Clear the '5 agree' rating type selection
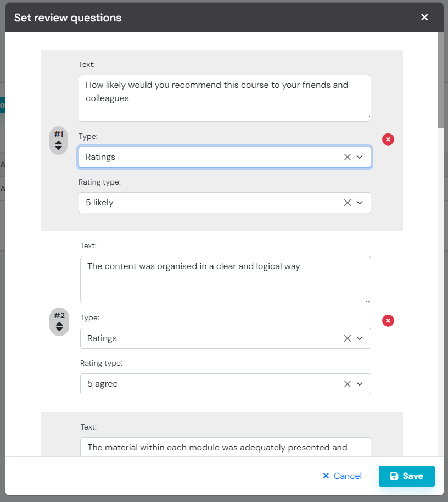The height and width of the screenshot is (502, 448). [x=347, y=384]
